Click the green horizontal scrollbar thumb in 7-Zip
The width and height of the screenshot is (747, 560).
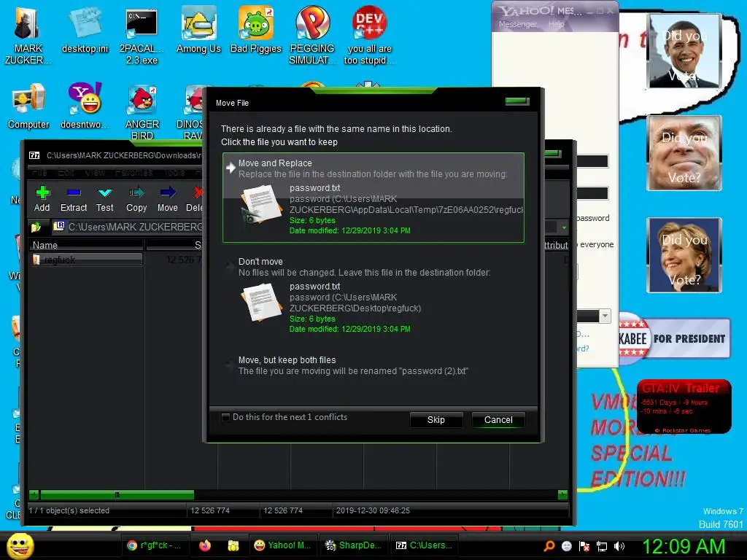point(117,495)
